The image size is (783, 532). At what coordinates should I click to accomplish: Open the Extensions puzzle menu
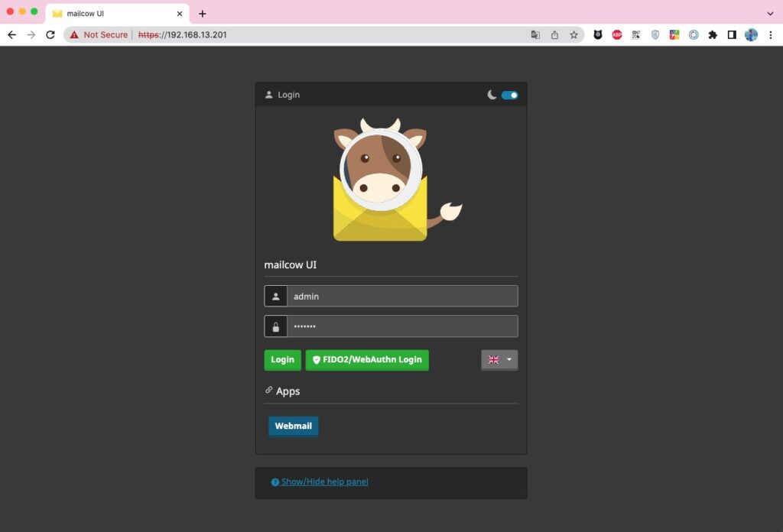pos(713,35)
